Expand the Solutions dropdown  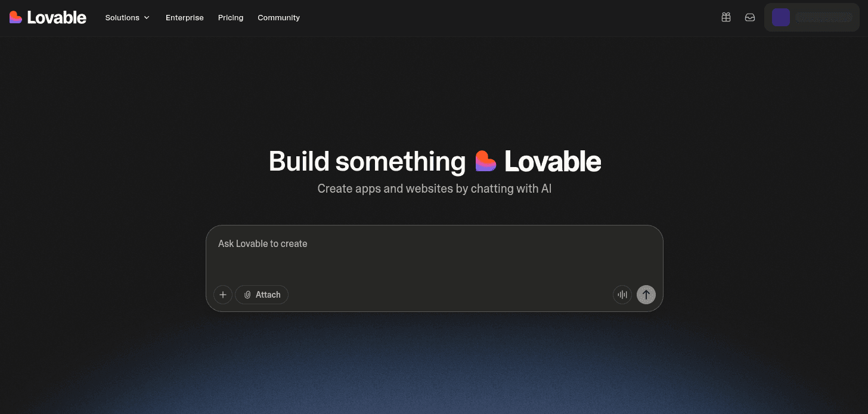pyautogui.click(x=126, y=17)
